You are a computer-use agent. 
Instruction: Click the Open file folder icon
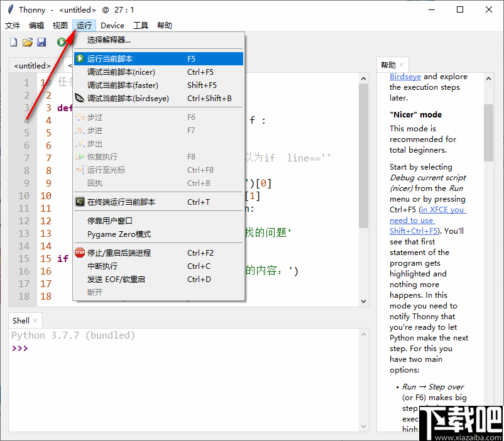click(x=28, y=42)
